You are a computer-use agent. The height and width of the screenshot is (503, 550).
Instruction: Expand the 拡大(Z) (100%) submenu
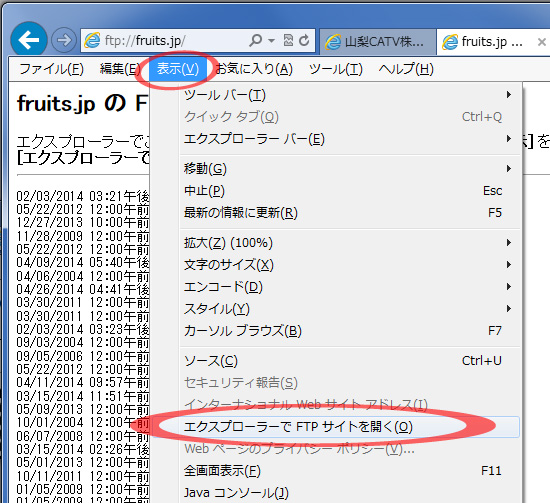pos(349,243)
